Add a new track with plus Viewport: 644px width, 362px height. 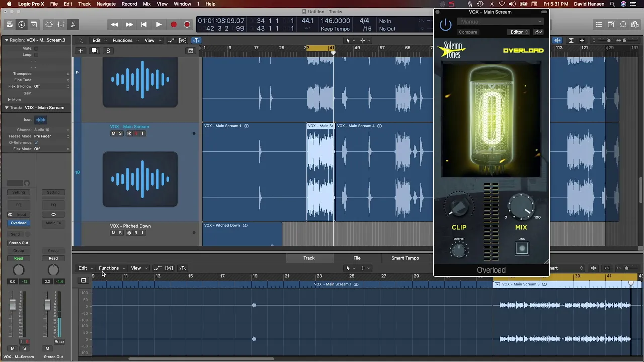coord(80,51)
